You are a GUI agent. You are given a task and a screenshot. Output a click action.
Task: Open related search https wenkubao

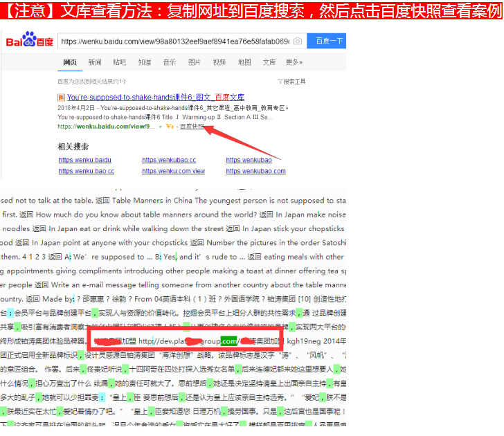coord(249,160)
